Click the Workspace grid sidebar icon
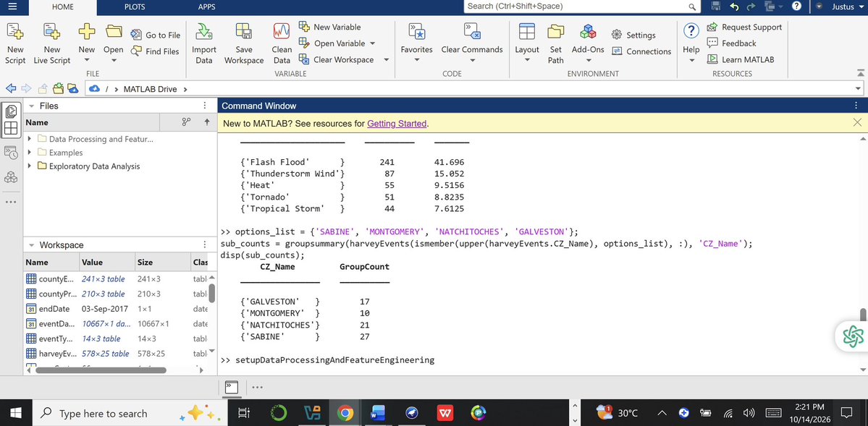This screenshot has width=868, height=426. pyautogui.click(x=11, y=129)
